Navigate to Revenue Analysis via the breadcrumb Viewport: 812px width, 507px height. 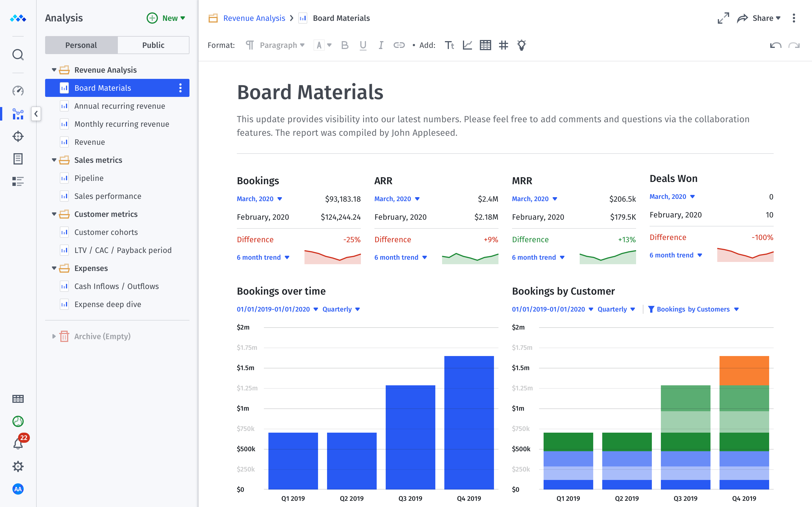[x=254, y=18]
